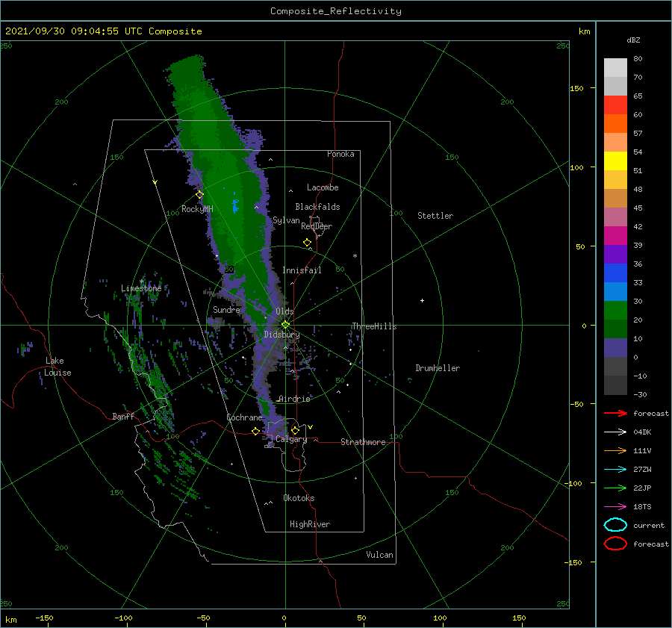The height and width of the screenshot is (628, 672).
Task: Click the Strathmore label
Action: coord(363,442)
